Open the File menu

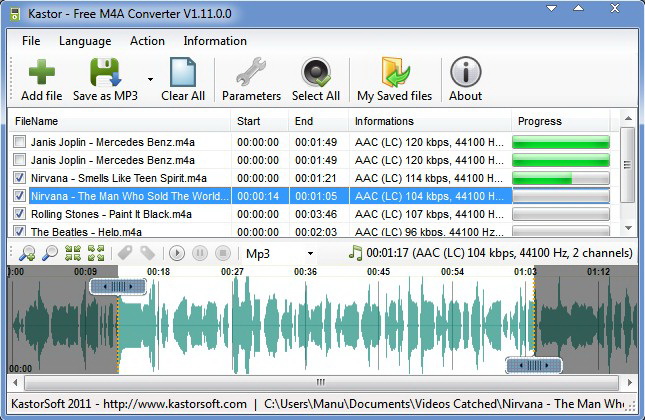[x=31, y=41]
